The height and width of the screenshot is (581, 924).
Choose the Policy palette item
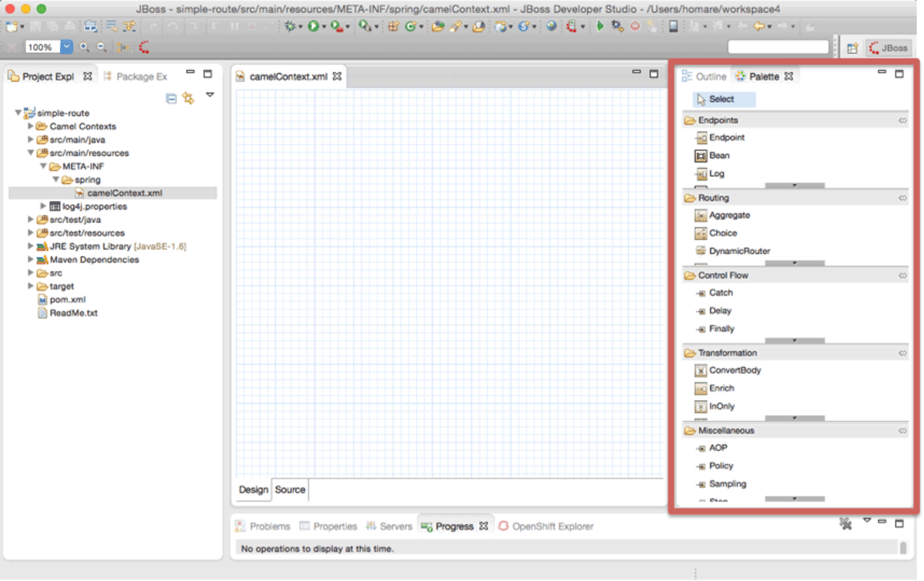coord(715,466)
